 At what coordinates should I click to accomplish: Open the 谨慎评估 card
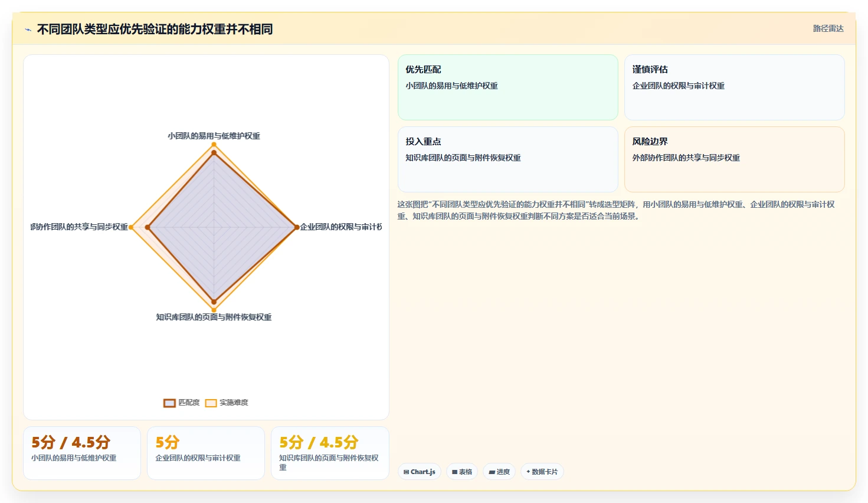point(734,87)
